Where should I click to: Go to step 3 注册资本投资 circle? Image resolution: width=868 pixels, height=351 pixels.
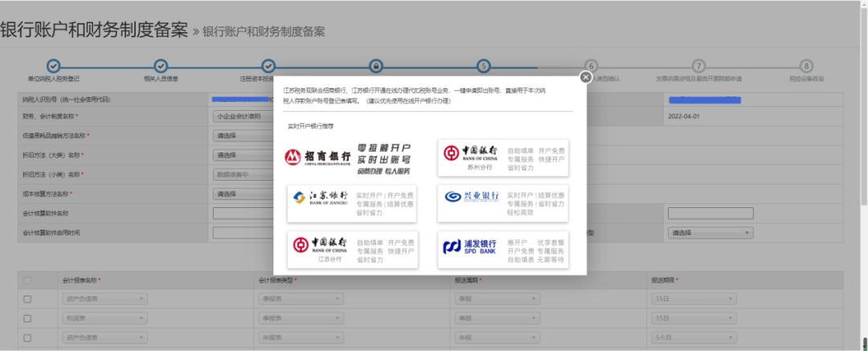pos(268,66)
